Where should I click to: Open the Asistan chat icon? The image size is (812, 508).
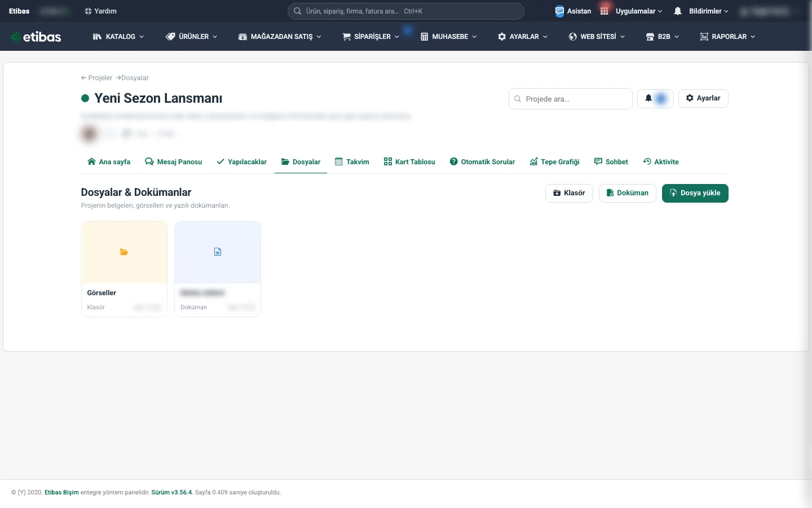(x=559, y=11)
